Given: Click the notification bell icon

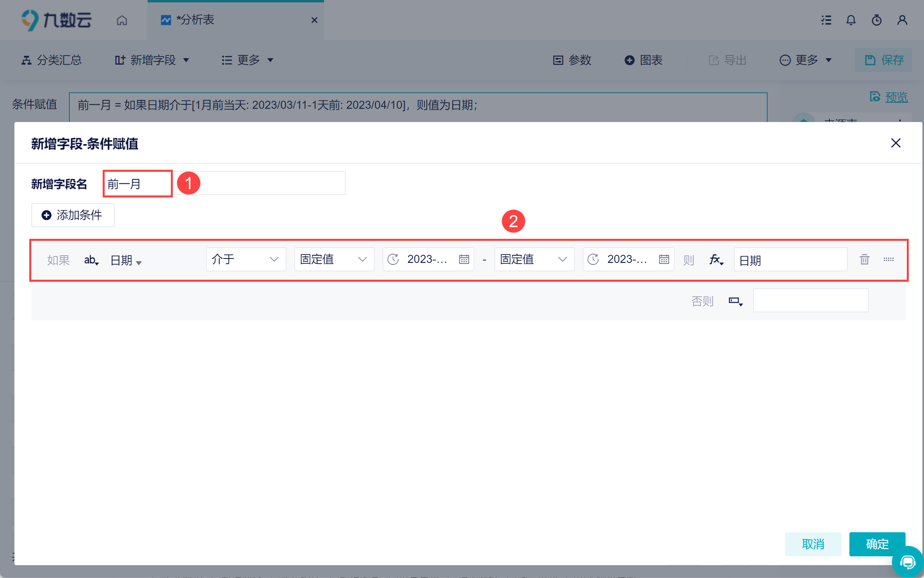Looking at the screenshot, I should point(851,20).
